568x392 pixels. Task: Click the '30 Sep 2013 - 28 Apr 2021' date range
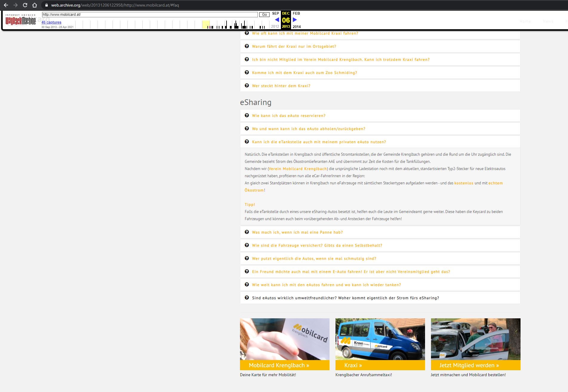point(57,27)
